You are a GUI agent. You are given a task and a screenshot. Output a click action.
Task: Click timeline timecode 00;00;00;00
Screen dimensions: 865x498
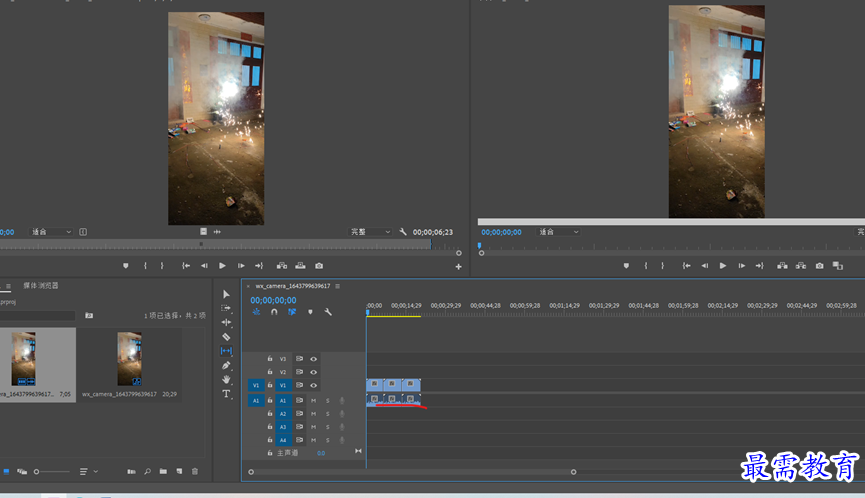tap(273, 301)
